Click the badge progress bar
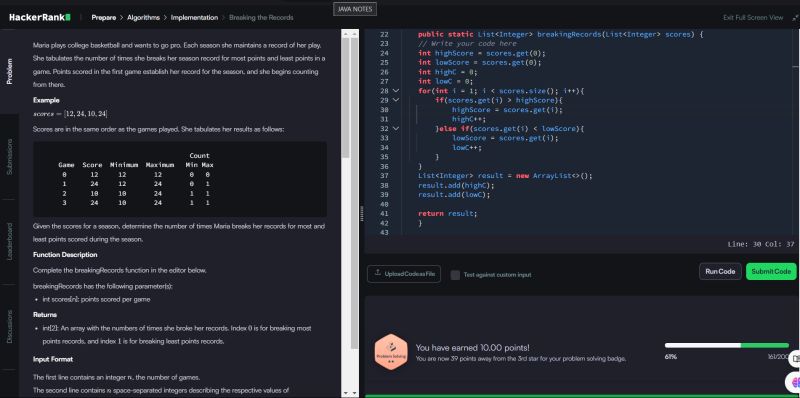Image resolution: width=800 pixels, height=398 pixels. [727, 345]
